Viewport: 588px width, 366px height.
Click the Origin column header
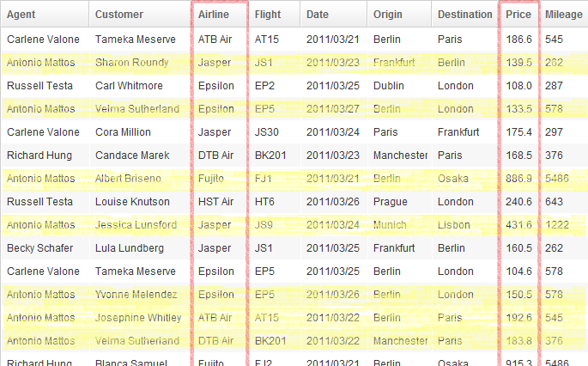coord(399,15)
